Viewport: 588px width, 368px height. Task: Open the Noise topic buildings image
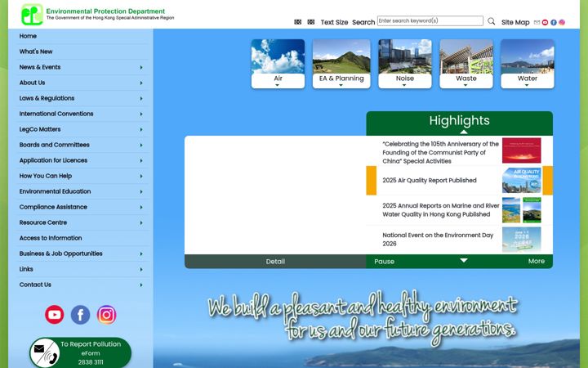(405, 56)
